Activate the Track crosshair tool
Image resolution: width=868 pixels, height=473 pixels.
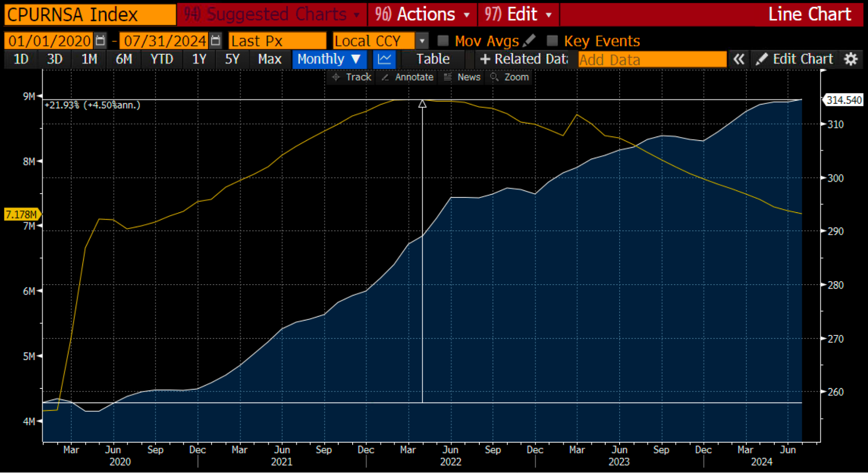[352, 77]
